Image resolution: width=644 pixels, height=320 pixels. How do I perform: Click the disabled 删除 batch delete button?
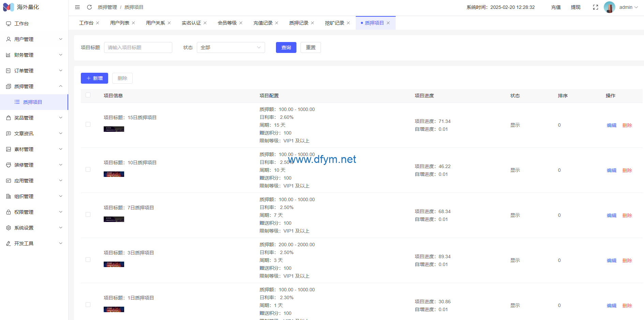(122, 78)
